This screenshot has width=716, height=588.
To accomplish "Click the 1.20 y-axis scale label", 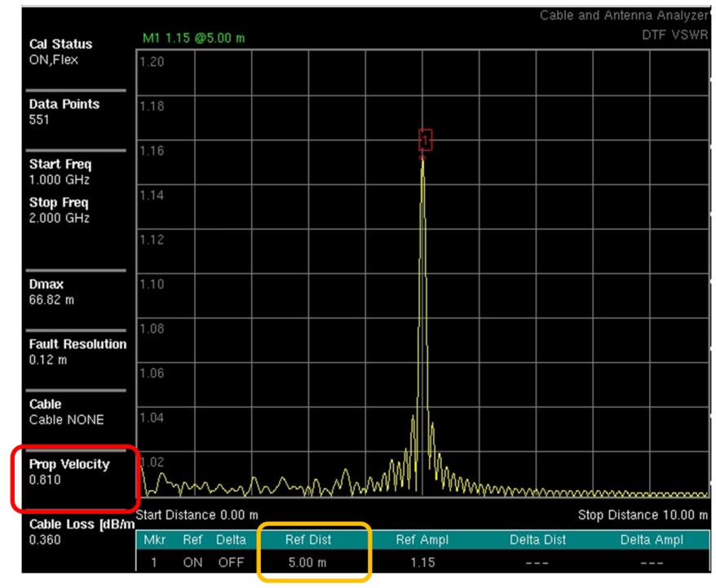I will tap(152, 62).
